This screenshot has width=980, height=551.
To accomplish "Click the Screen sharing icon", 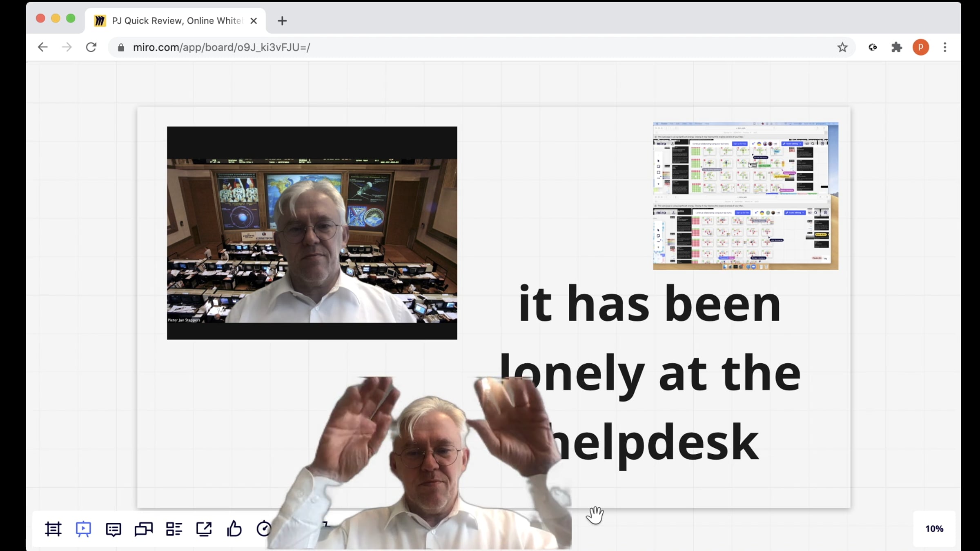I will [x=204, y=529].
